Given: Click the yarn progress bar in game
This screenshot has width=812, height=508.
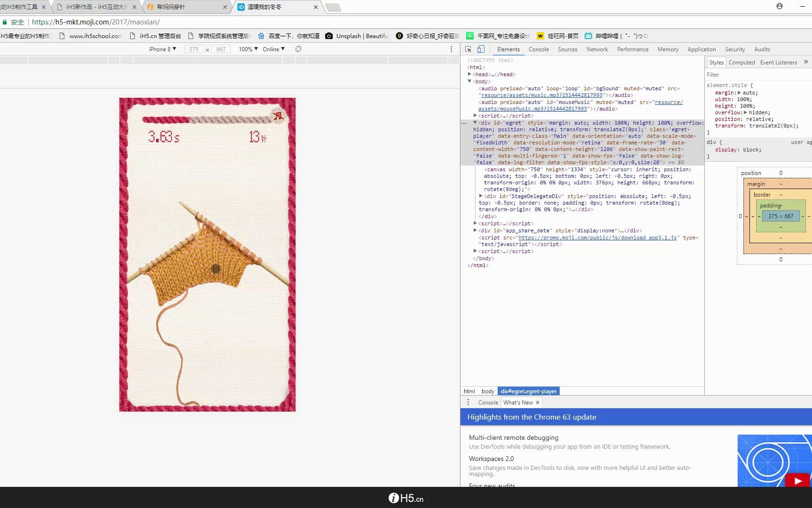Looking at the screenshot, I should pos(208,119).
